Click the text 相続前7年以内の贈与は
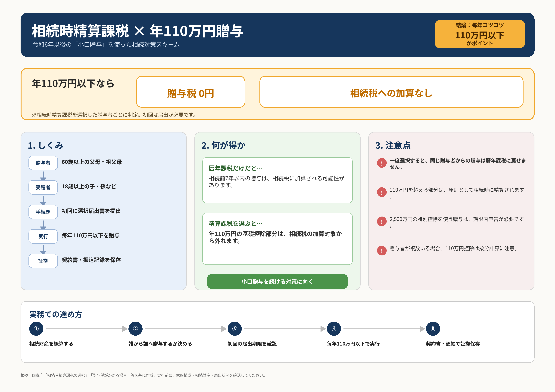555x392 pixels. 277,182
